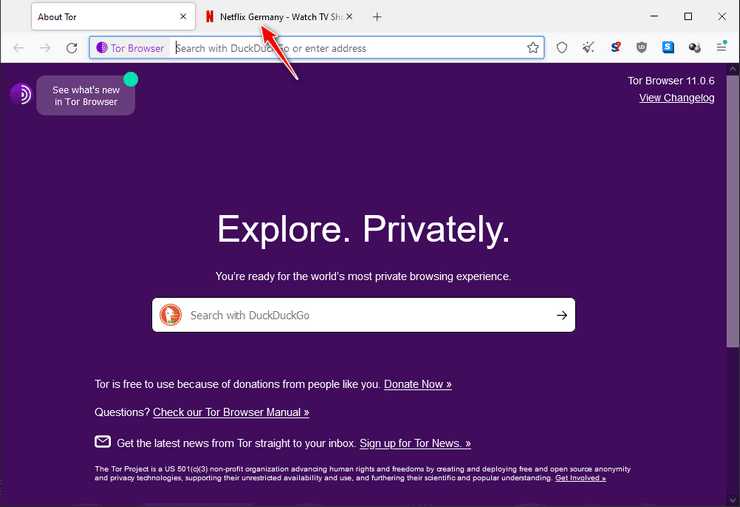Open the hamburger application menu
The height and width of the screenshot is (507, 740).
point(721,47)
